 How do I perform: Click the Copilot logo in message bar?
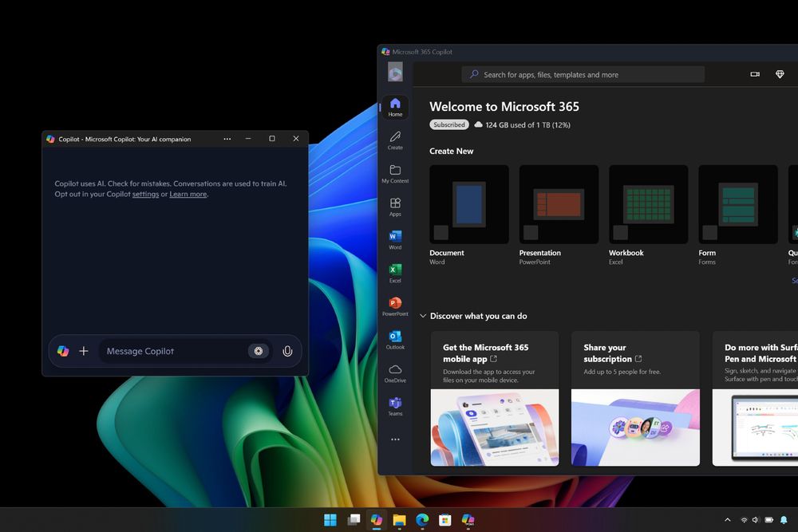pos(63,351)
